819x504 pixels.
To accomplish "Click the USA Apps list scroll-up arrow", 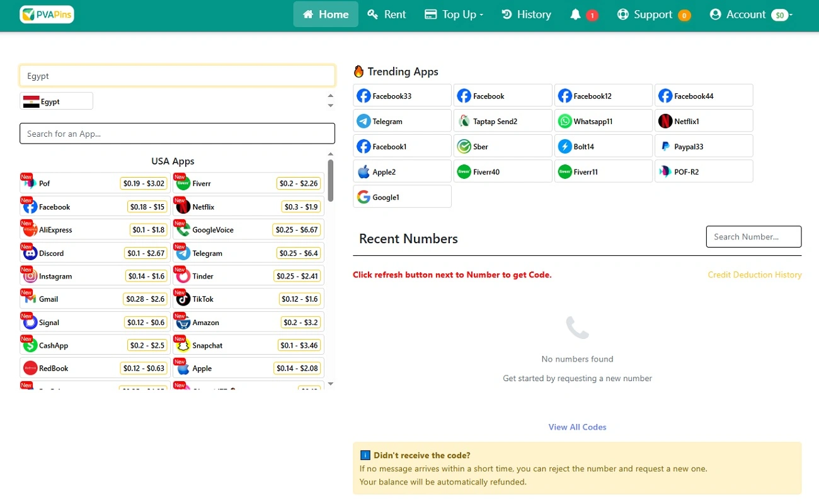I will (x=331, y=154).
